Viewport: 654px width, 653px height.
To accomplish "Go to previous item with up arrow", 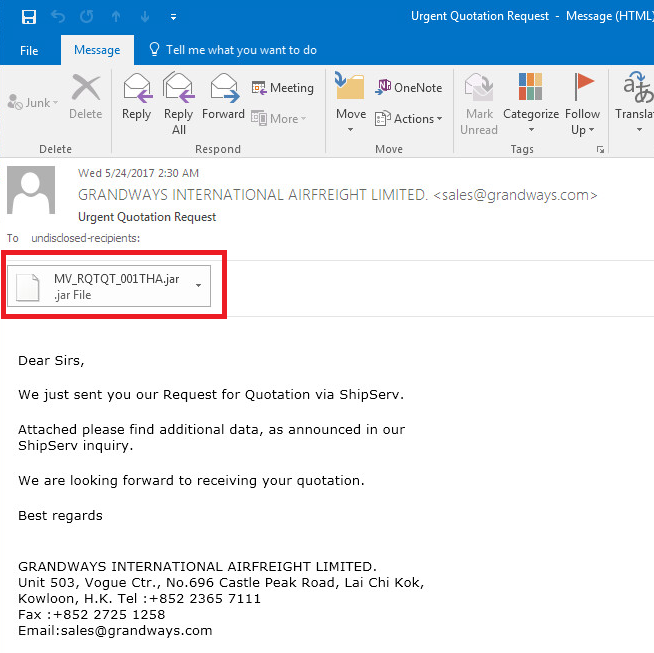I will click(116, 17).
